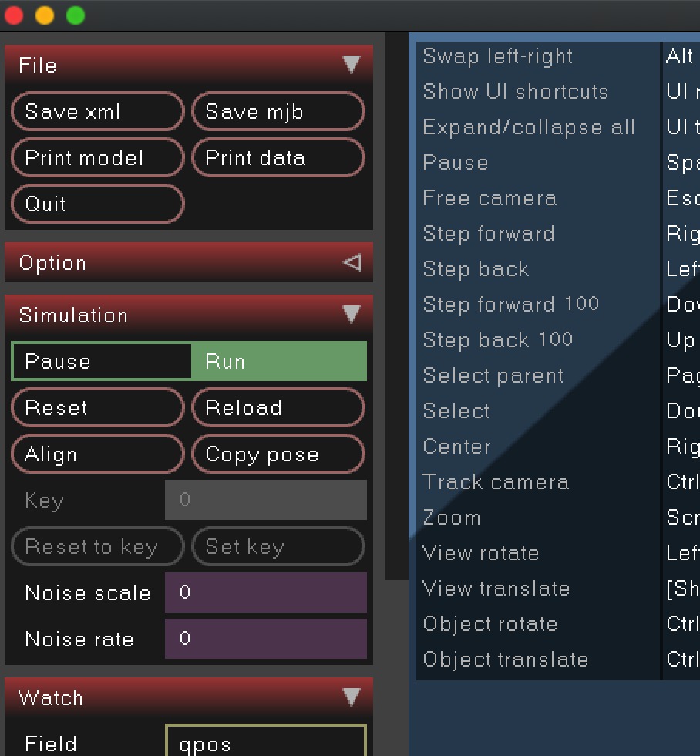Print data from the simulation
700x756 pixels.
[x=278, y=157]
